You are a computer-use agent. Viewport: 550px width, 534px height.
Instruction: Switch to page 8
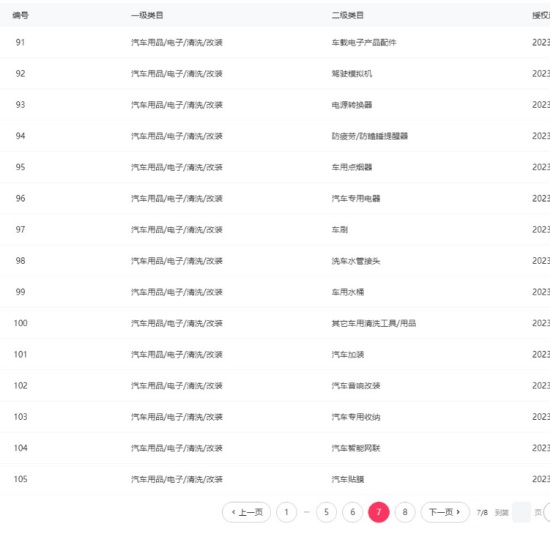coord(405,512)
